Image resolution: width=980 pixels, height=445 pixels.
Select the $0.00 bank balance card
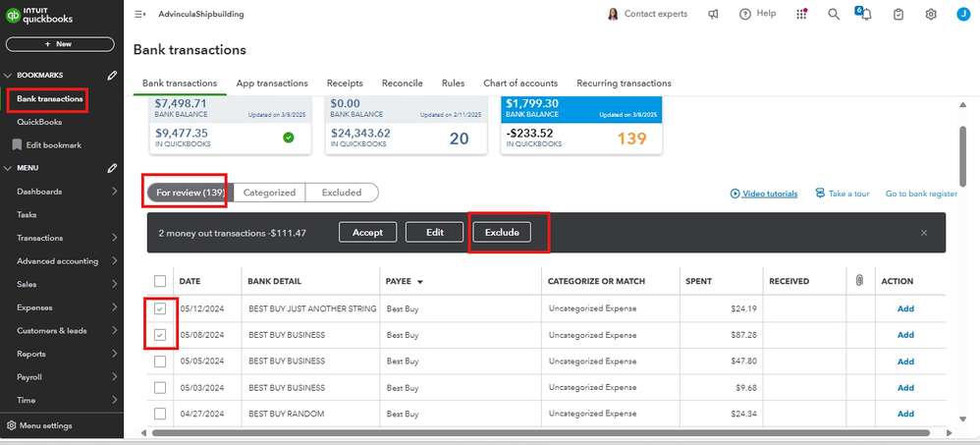point(407,125)
